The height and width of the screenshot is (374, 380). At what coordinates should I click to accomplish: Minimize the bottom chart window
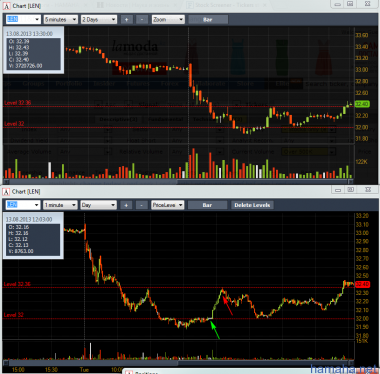click(338, 190)
